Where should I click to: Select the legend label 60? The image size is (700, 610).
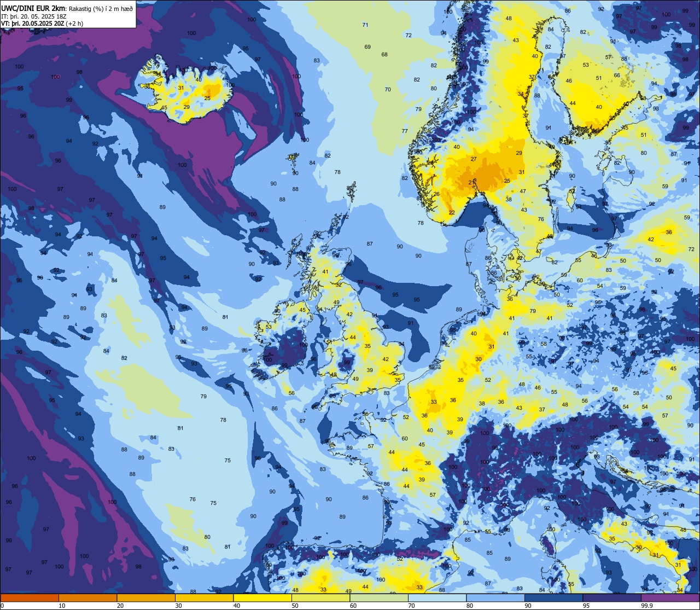pos(353,606)
